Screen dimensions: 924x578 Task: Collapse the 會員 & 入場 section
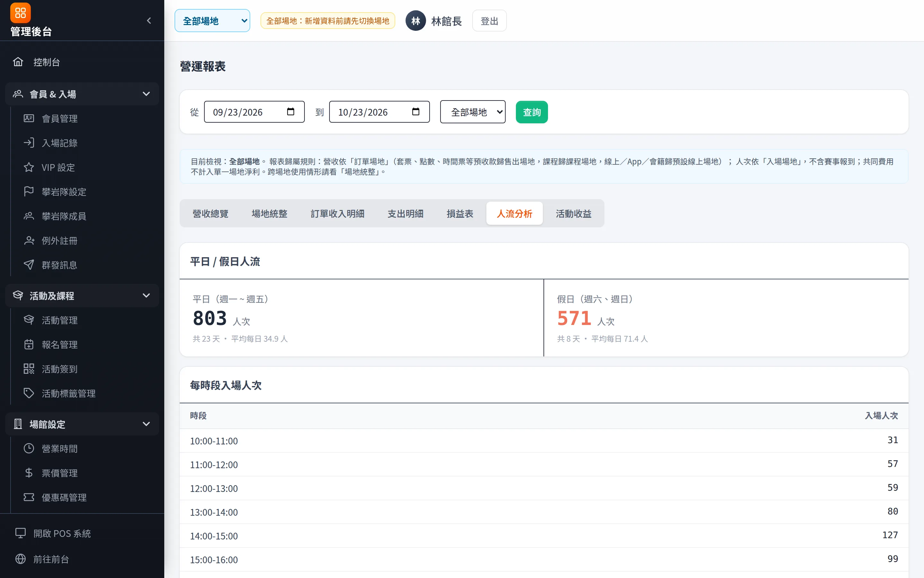(82, 94)
